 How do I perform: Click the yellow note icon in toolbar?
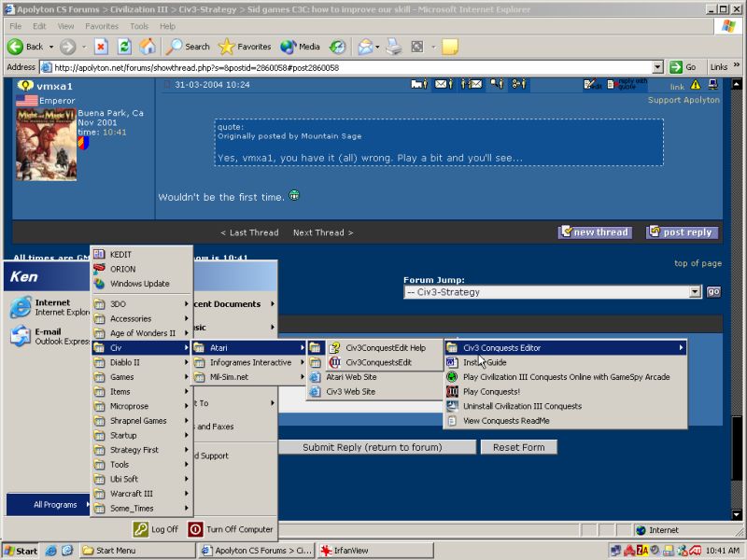tap(450, 47)
